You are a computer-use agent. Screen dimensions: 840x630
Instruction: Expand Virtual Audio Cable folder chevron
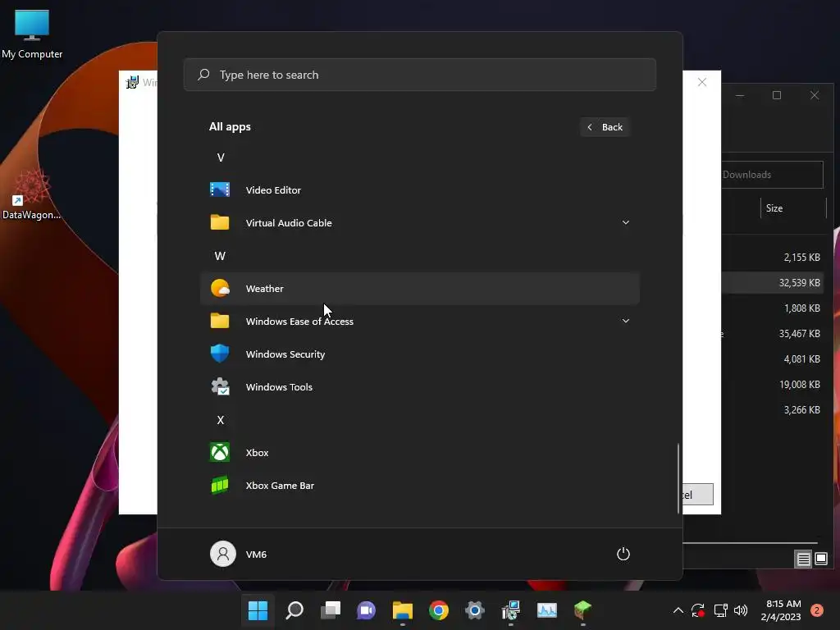(x=626, y=222)
